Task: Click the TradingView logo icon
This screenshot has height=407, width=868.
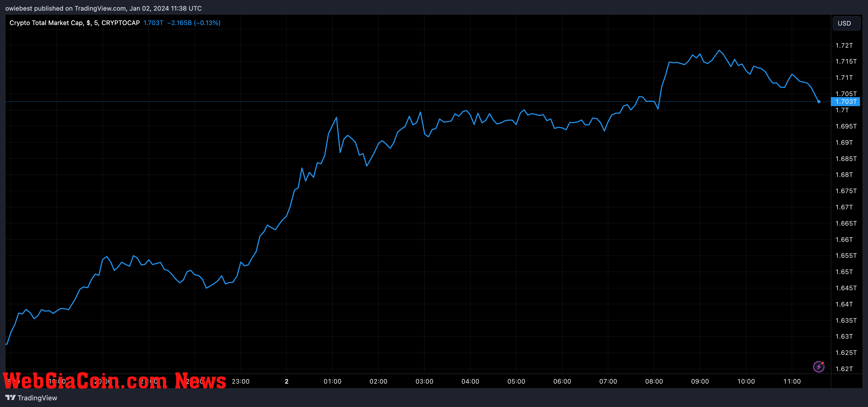Action: click(10, 398)
